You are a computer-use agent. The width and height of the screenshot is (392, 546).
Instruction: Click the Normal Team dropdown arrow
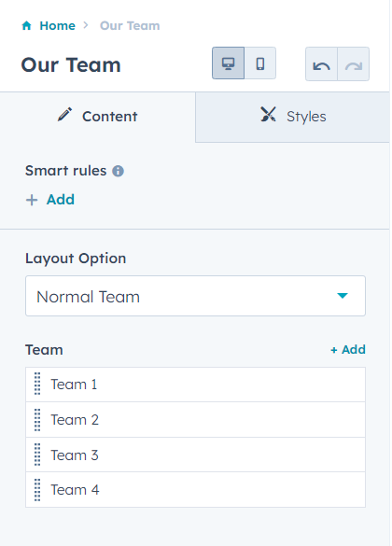[343, 296]
